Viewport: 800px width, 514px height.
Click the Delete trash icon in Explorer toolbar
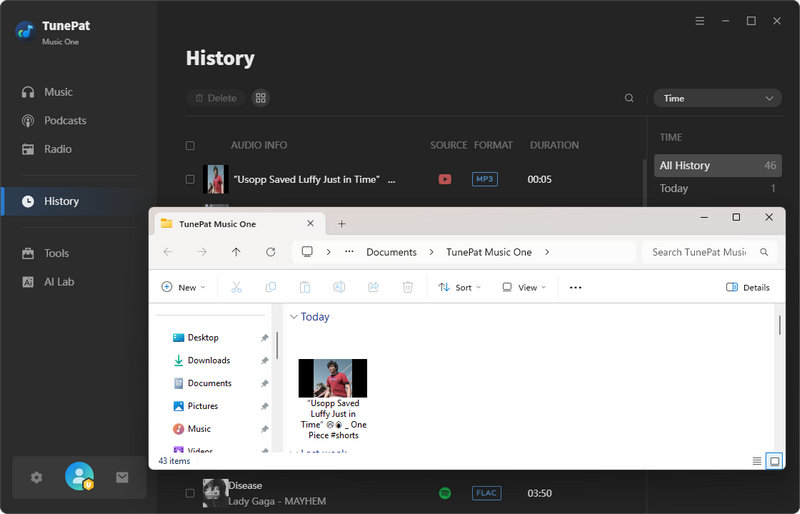408,287
